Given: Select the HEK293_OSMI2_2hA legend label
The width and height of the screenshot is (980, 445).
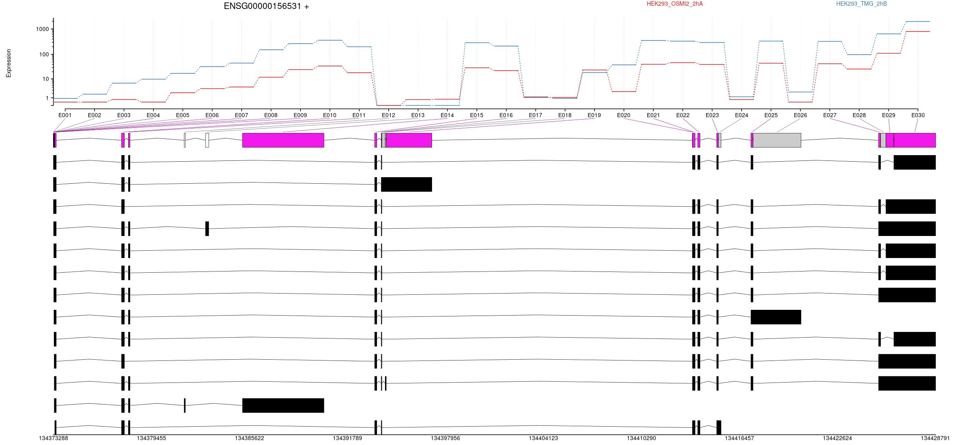Looking at the screenshot, I should pos(675,4).
